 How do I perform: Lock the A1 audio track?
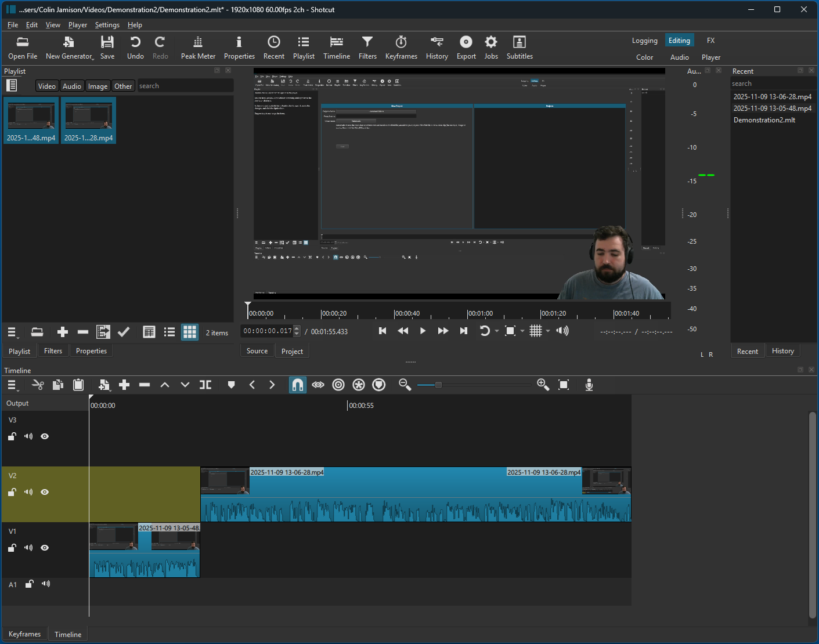[x=29, y=584]
